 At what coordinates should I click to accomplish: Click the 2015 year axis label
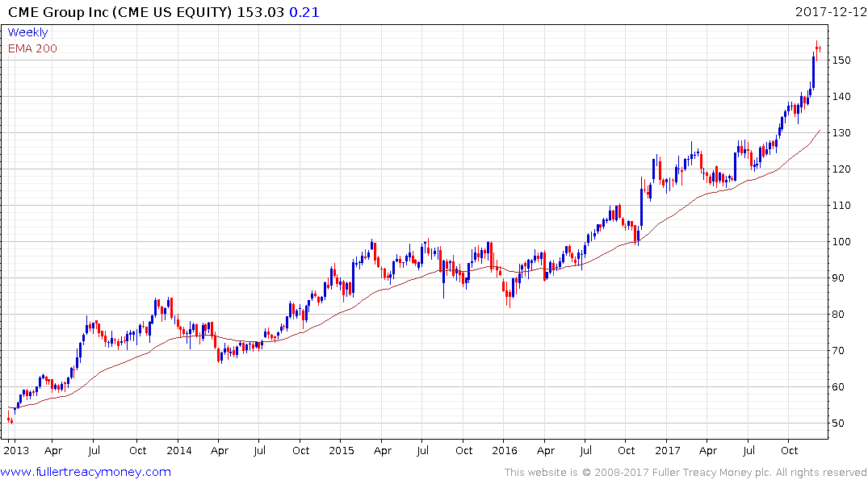pos(342,450)
